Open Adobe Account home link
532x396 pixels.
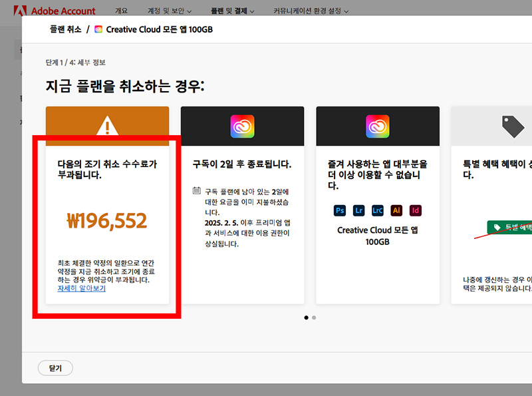click(x=63, y=11)
